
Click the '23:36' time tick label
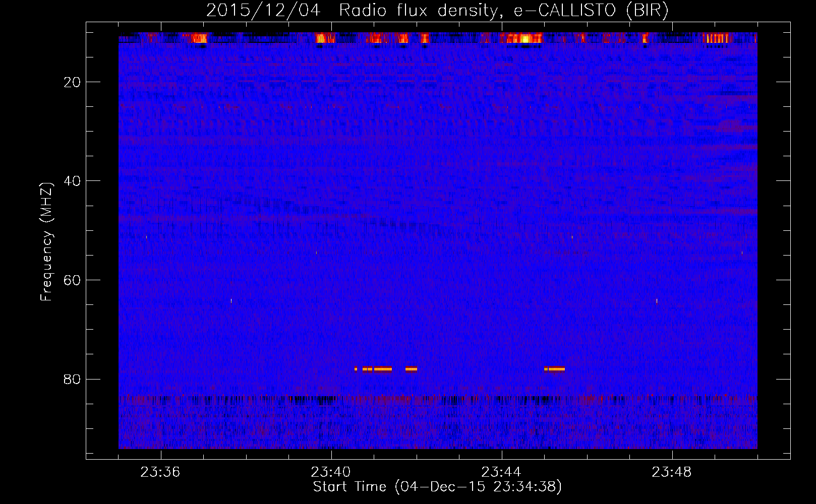click(160, 472)
